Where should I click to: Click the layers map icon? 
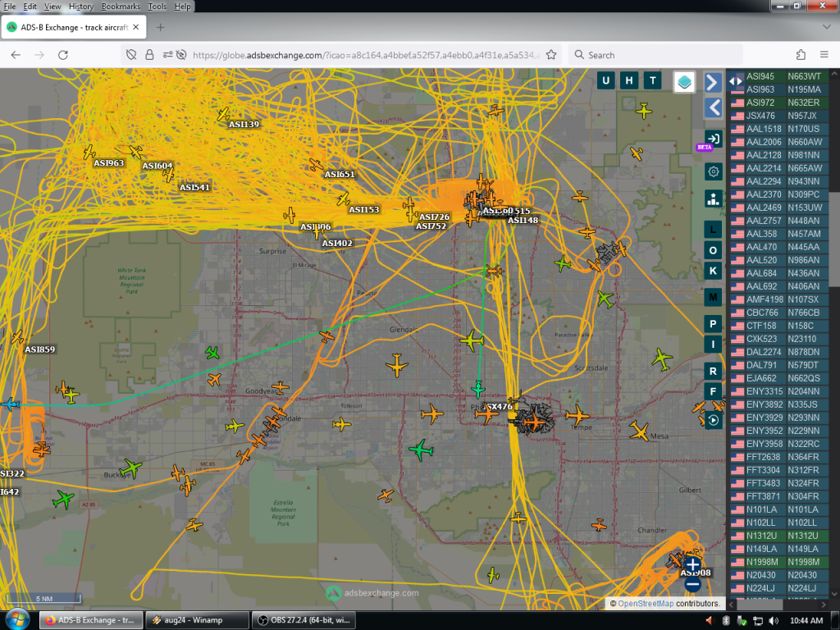click(684, 82)
